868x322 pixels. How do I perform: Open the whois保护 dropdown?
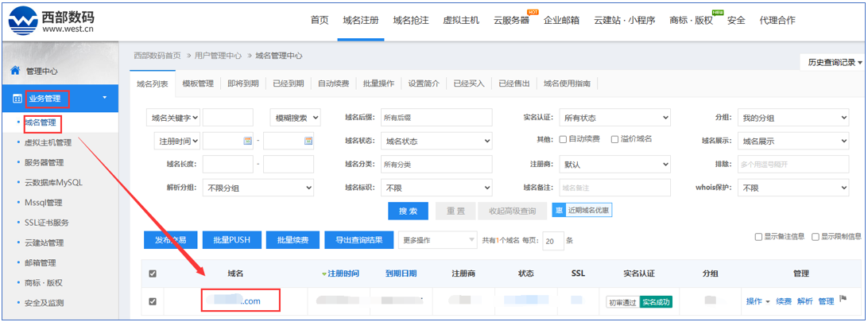point(792,188)
